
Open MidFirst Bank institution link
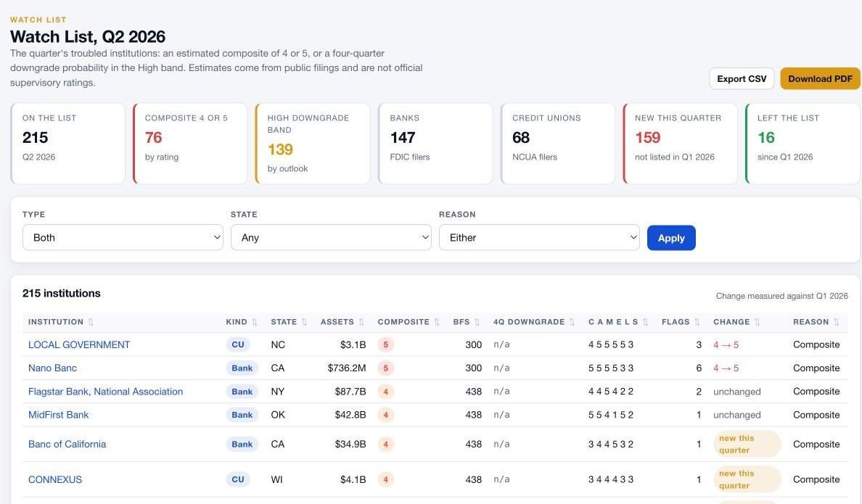(58, 414)
